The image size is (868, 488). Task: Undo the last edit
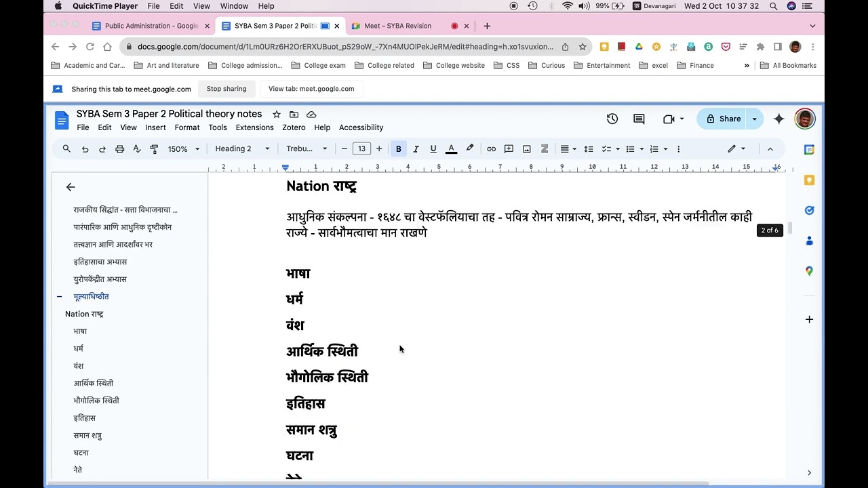(85, 149)
